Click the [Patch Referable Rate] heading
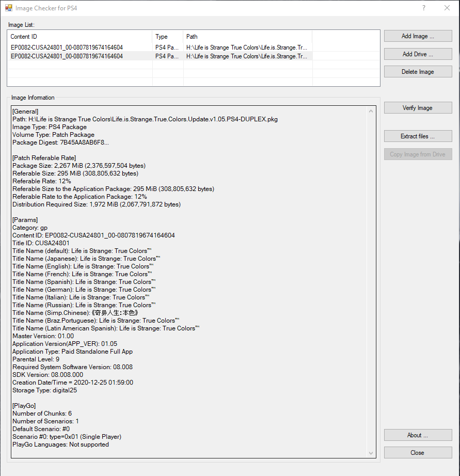Image resolution: width=460 pixels, height=476 pixels. (x=44, y=158)
